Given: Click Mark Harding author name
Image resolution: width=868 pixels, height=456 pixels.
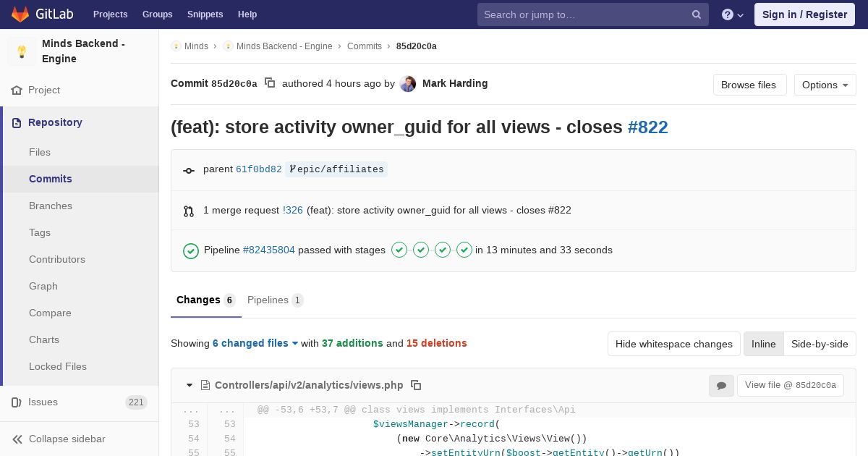Looking at the screenshot, I should [x=455, y=83].
